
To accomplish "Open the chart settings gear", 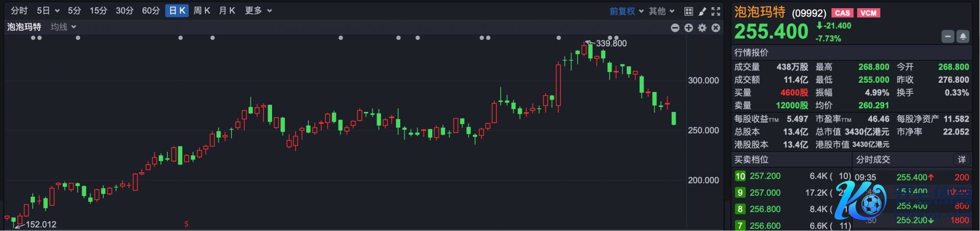I will pyautogui.click(x=702, y=28).
